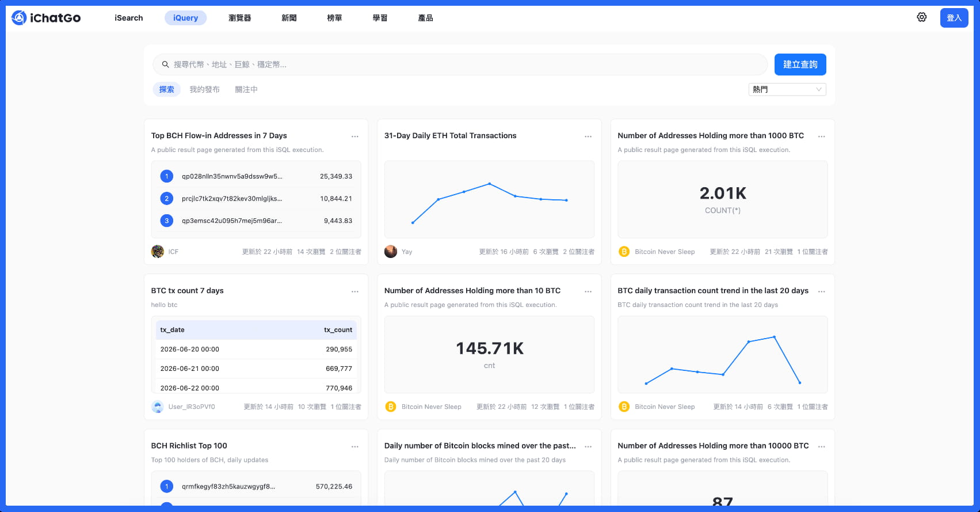The width and height of the screenshot is (980, 512).
Task: Click rank 1 badge for qrmfkegyf83 address
Action: point(167,487)
